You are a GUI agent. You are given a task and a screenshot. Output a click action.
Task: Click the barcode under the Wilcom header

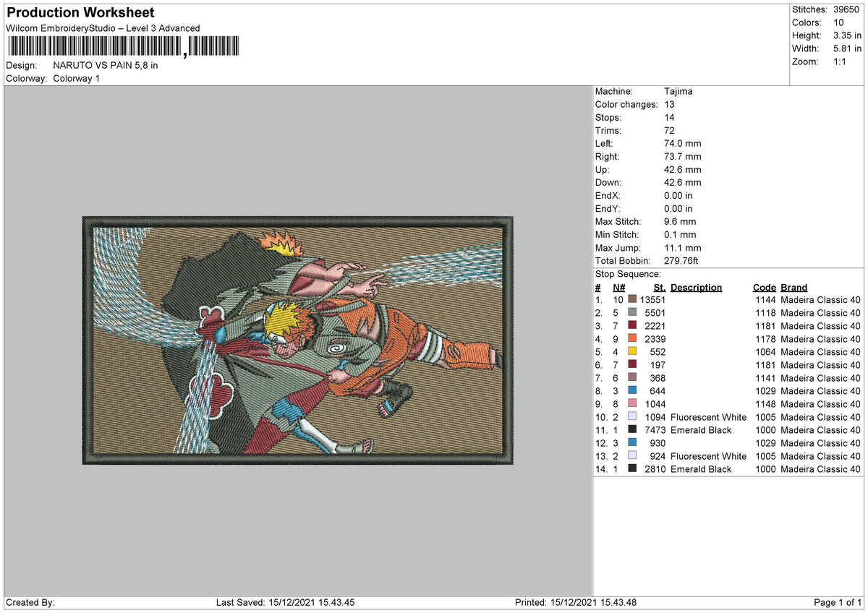click(x=124, y=47)
